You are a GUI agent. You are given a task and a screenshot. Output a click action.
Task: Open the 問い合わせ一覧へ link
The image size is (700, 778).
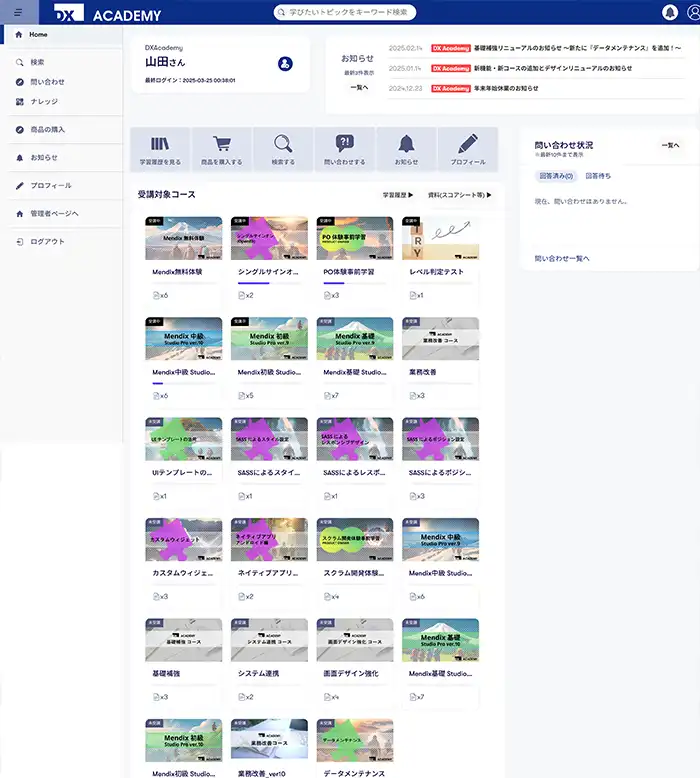pyautogui.click(x=562, y=258)
